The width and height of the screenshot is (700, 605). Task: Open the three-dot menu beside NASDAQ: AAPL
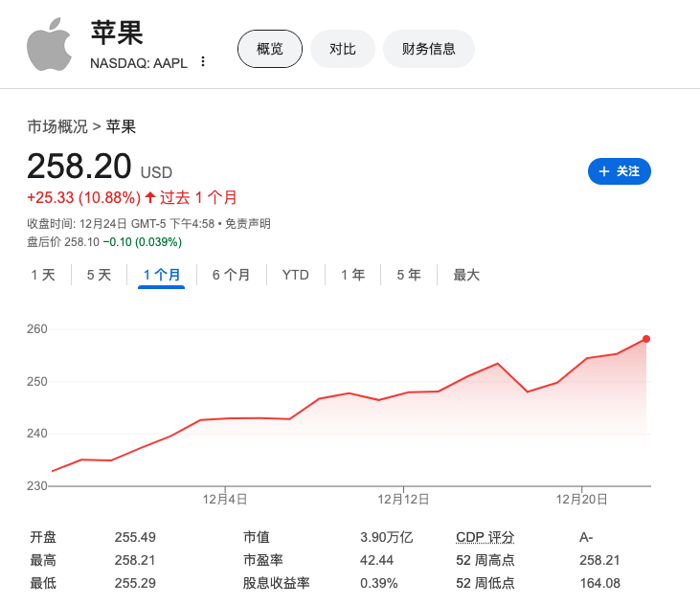pos(203,61)
